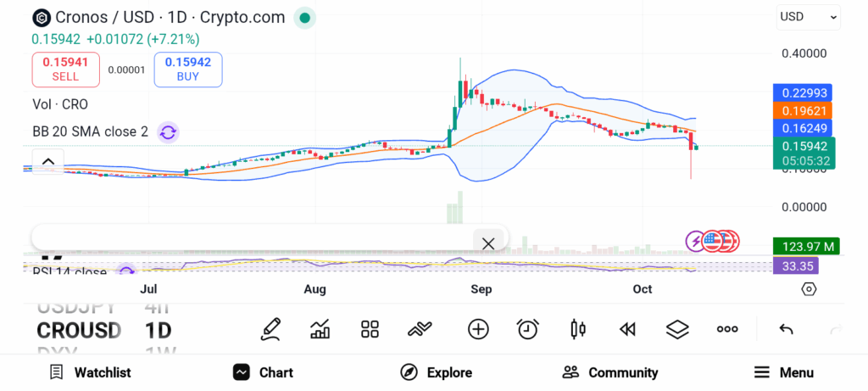The height and width of the screenshot is (391, 868).
Task: Open the drawing tools pencil icon
Action: 270,329
